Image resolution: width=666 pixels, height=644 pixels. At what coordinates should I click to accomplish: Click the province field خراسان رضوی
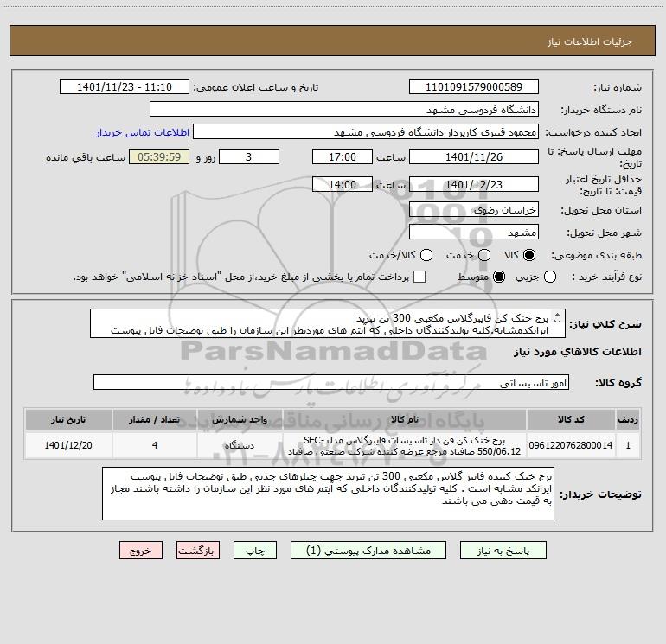tap(474, 210)
